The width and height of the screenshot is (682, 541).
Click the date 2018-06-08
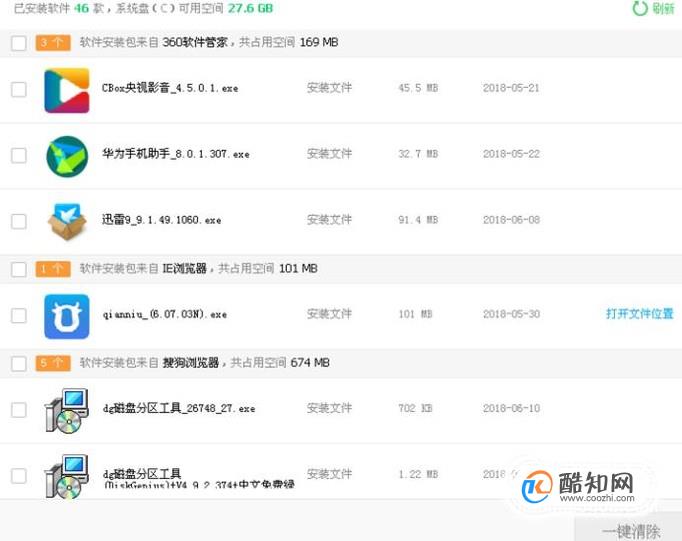click(x=511, y=220)
